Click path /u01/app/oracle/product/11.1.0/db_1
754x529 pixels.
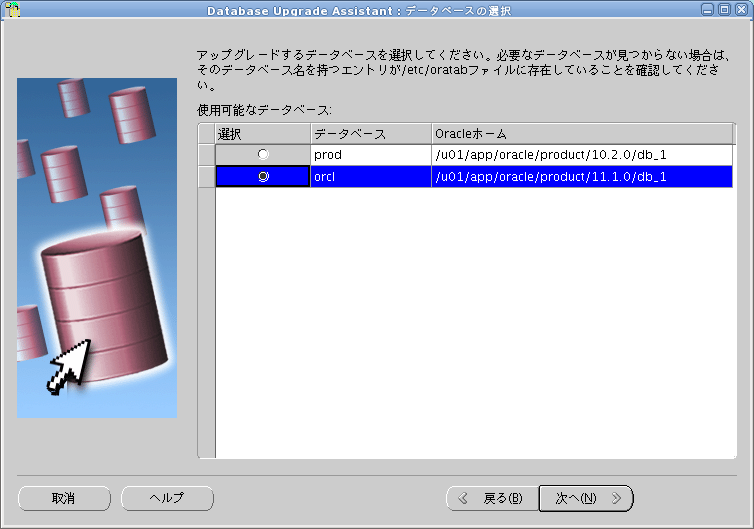(582, 176)
